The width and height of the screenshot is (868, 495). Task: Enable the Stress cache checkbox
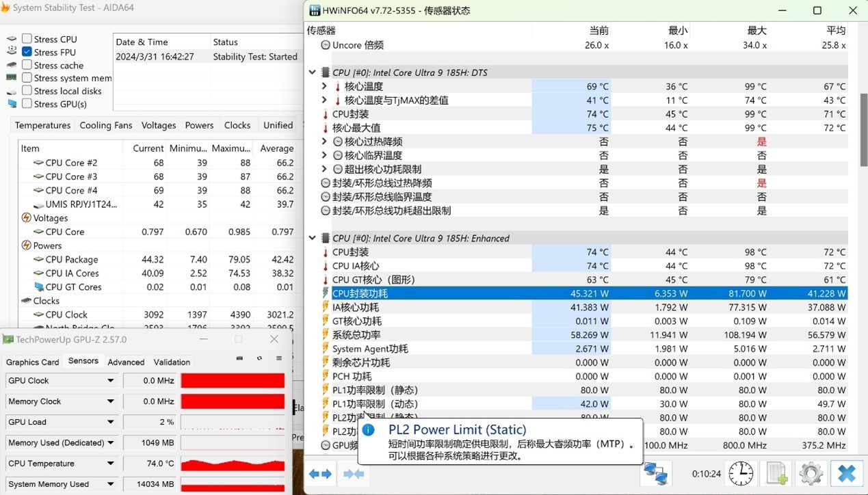coord(27,65)
